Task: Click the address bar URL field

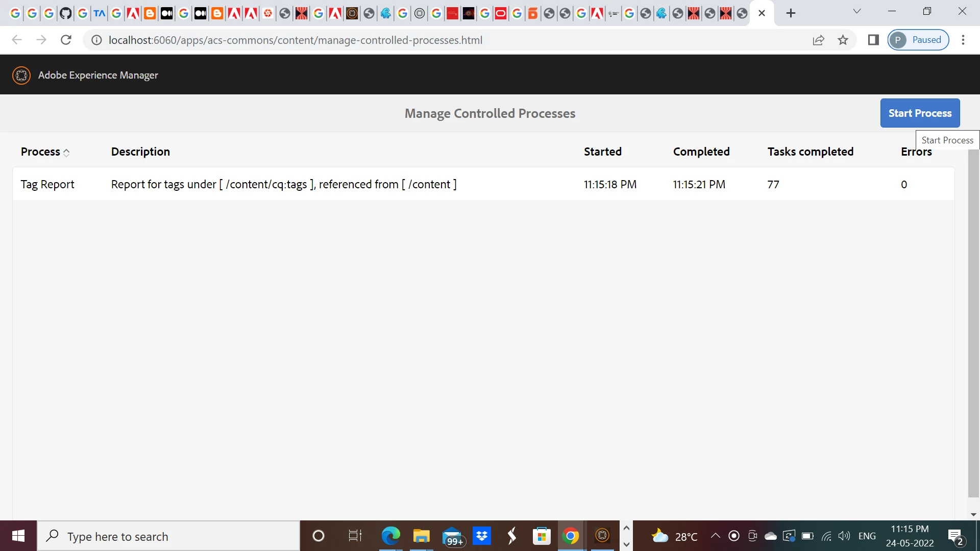Action: click(x=295, y=40)
